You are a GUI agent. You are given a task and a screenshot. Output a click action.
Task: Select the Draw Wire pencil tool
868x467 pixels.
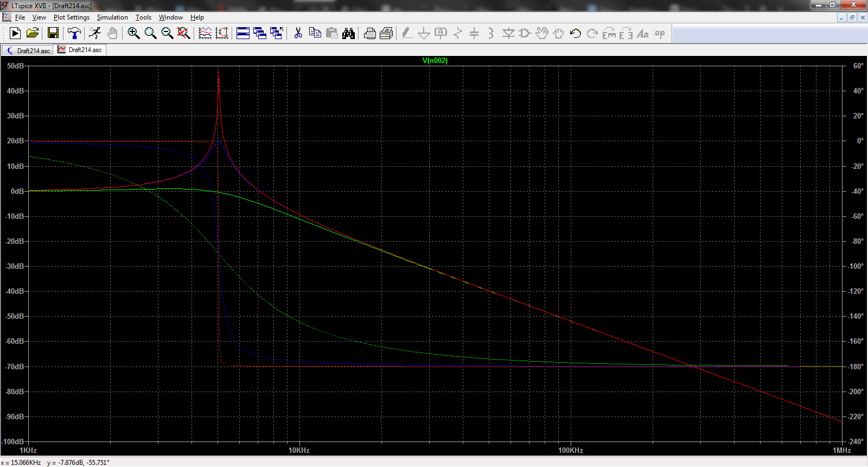[x=407, y=33]
